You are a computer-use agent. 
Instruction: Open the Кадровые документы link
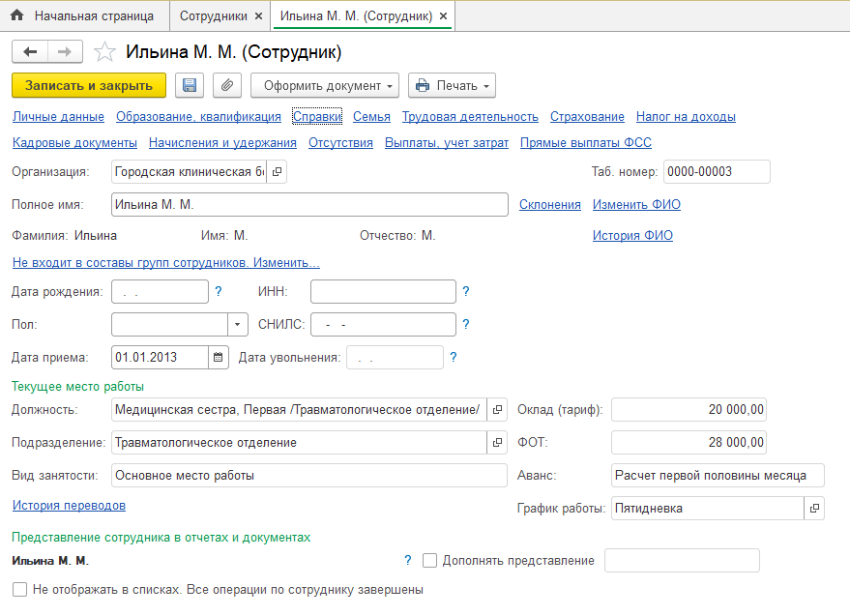point(74,142)
